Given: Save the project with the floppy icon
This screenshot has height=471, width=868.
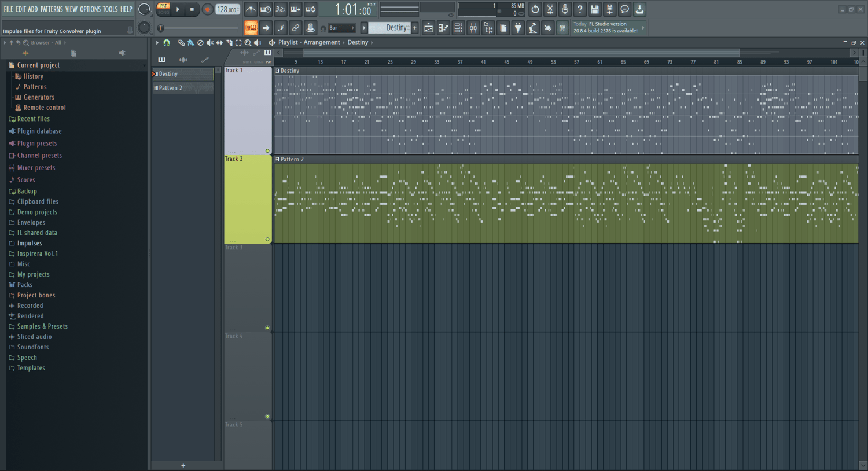Looking at the screenshot, I should click(x=595, y=9).
